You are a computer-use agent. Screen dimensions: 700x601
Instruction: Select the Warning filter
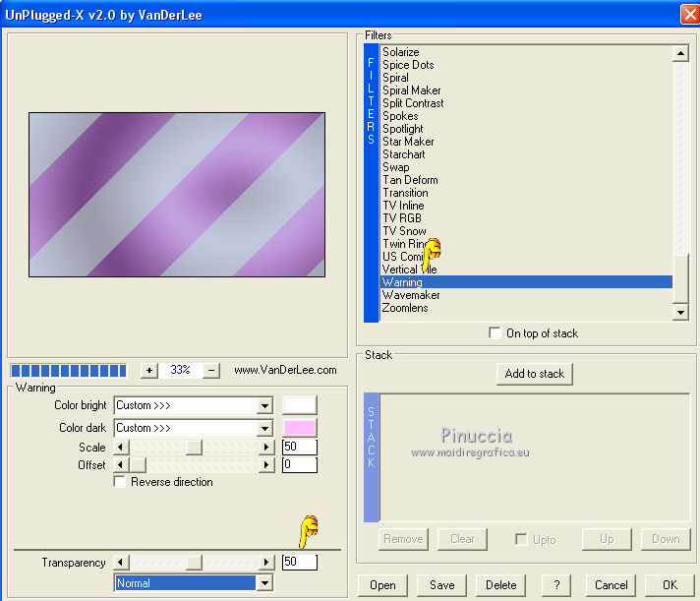coord(527,282)
